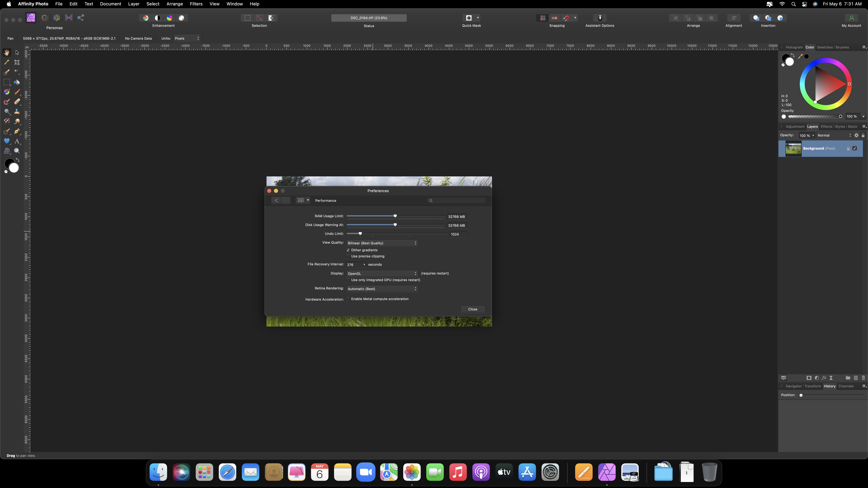Image resolution: width=868 pixels, height=488 pixels.
Task: Open My Account
Action: pyautogui.click(x=851, y=18)
